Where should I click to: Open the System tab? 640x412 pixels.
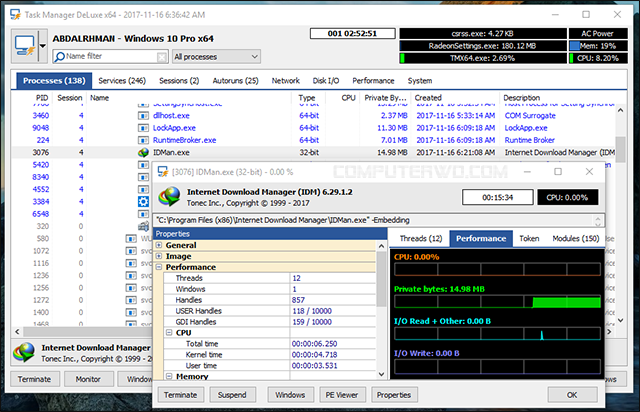pos(420,81)
